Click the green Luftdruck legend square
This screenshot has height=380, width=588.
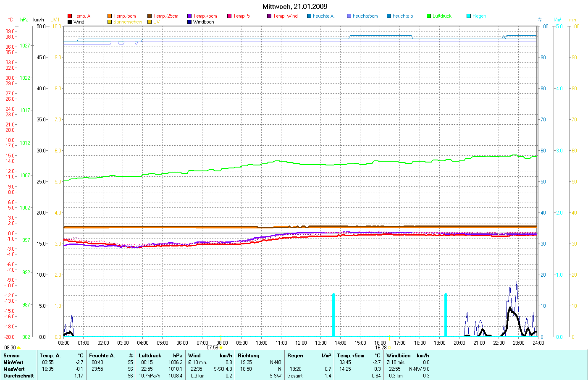pyautogui.click(x=429, y=16)
